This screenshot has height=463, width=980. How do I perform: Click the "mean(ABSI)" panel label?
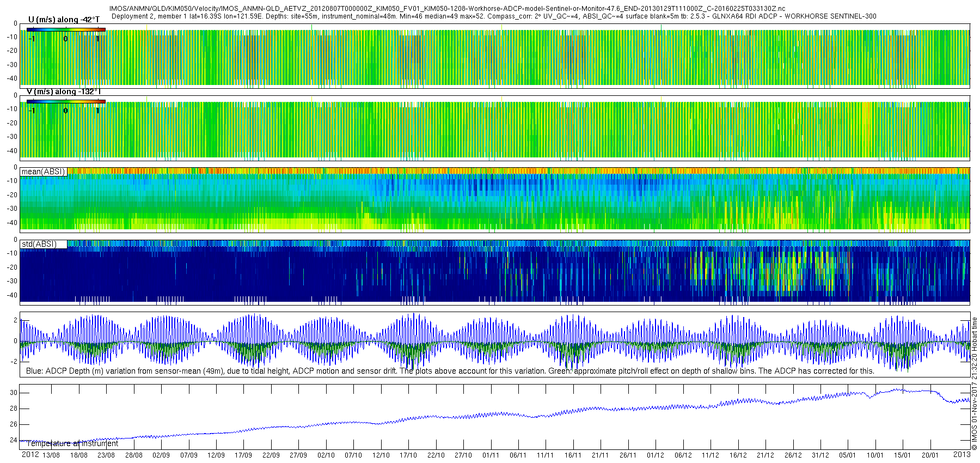coord(44,172)
